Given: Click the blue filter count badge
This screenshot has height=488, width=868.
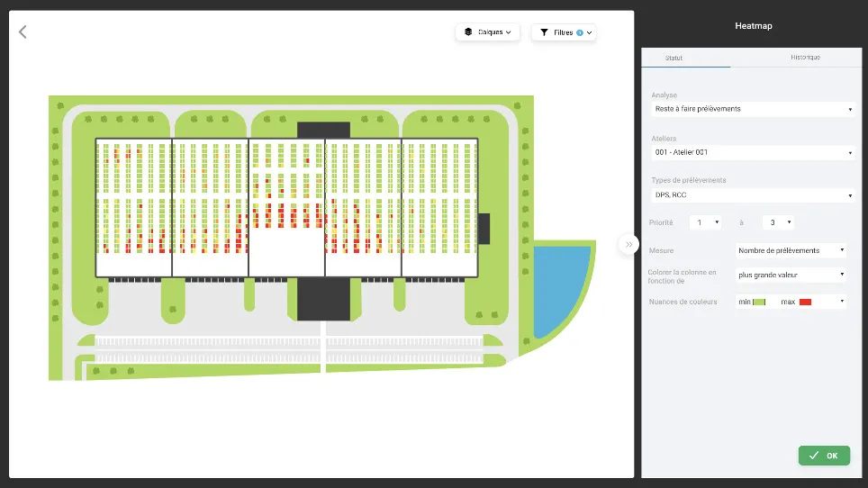Looking at the screenshot, I should [x=580, y=32].
